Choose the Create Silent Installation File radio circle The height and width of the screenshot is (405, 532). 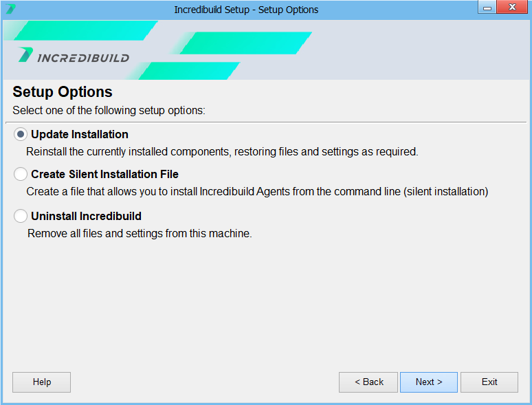21,175
